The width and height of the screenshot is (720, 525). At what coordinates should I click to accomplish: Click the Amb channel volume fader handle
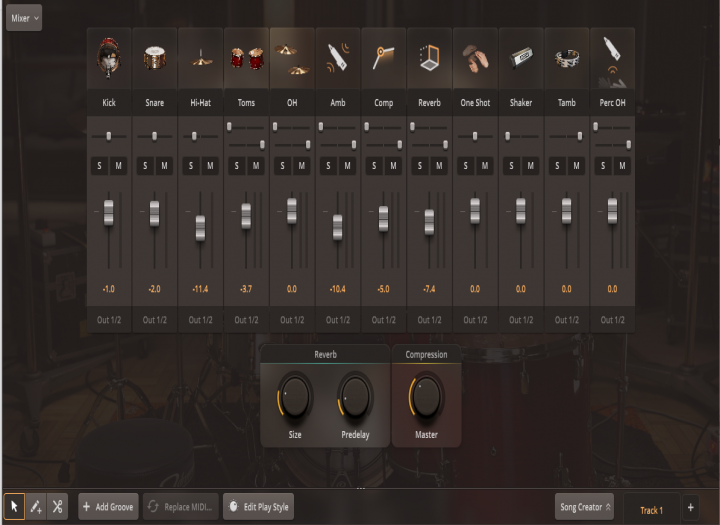pos(338,227)
